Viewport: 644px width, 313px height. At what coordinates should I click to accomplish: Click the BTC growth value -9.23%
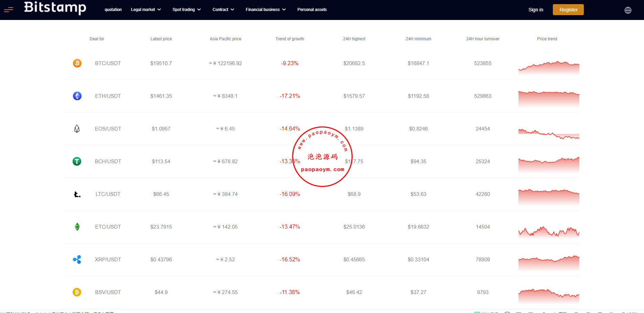[290, 63]
